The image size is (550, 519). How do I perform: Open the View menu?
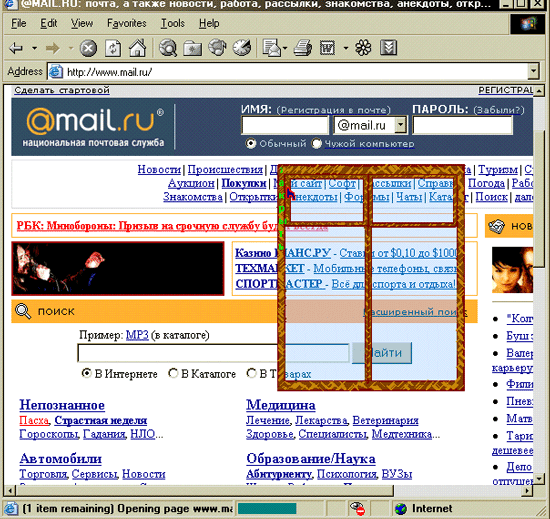click(x=82, y=23)
